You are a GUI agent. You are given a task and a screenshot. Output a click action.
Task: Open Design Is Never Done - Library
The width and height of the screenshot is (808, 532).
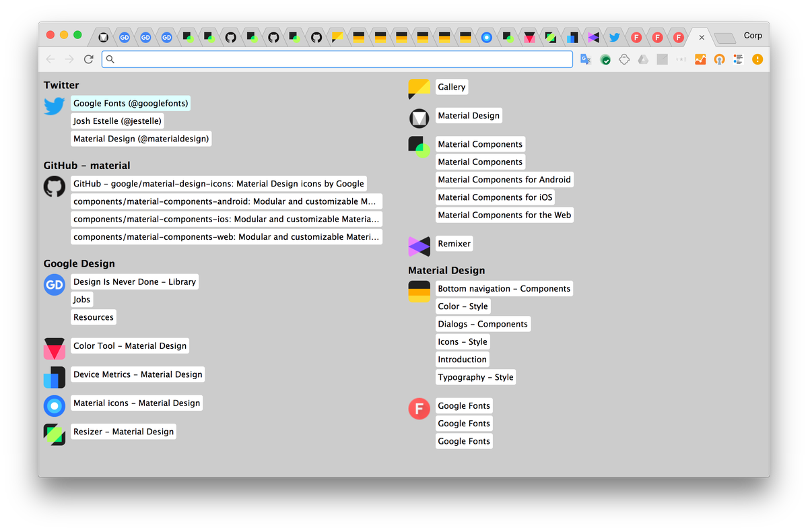click(135, 281)
